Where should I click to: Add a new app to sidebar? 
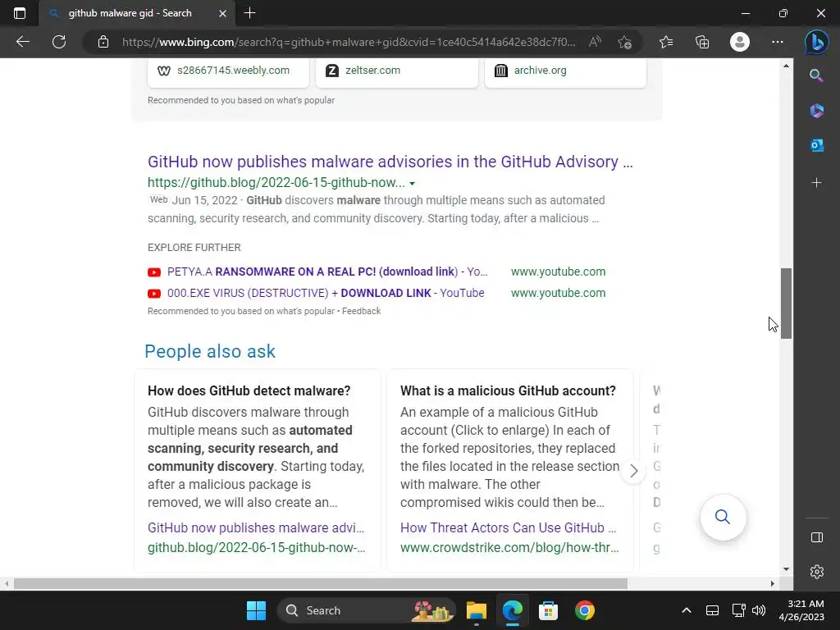pos(816,183)
